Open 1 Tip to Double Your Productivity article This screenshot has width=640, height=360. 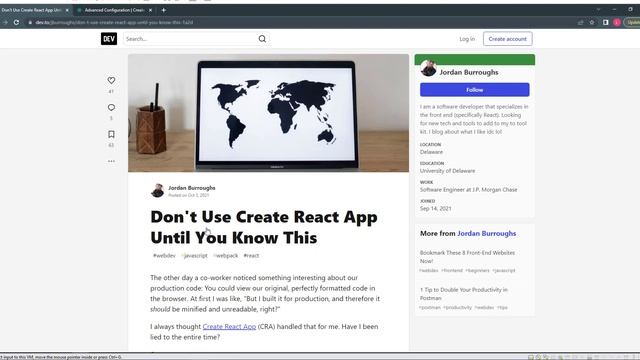pos(464,294)
